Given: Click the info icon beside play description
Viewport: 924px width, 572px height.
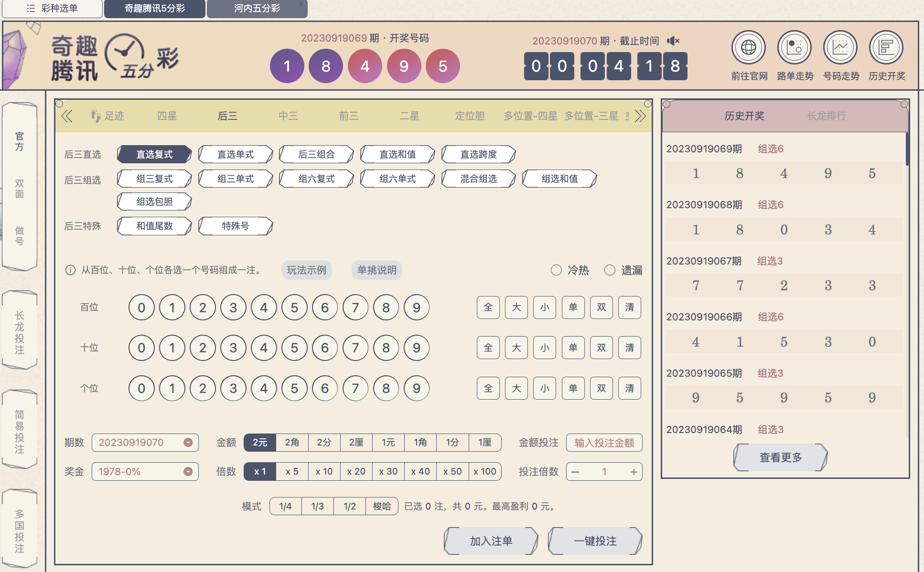Looking at the screenshot, I should coord(70,270).
